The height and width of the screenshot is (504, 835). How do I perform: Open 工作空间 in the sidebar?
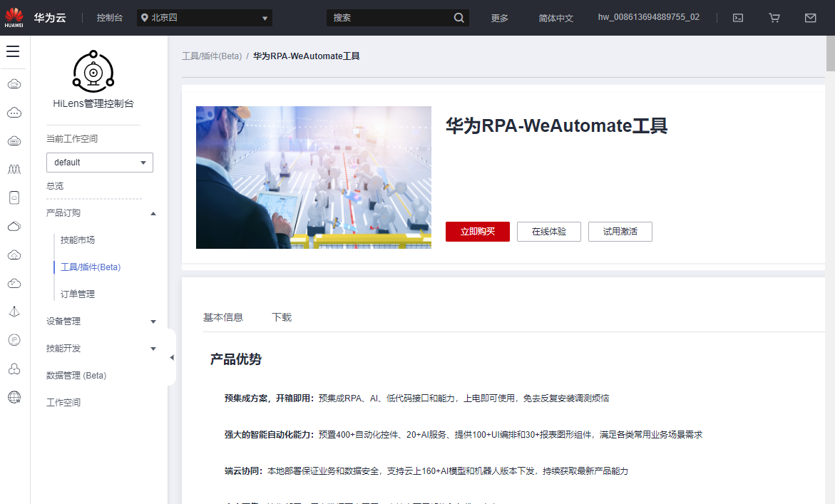pos(63,402)
